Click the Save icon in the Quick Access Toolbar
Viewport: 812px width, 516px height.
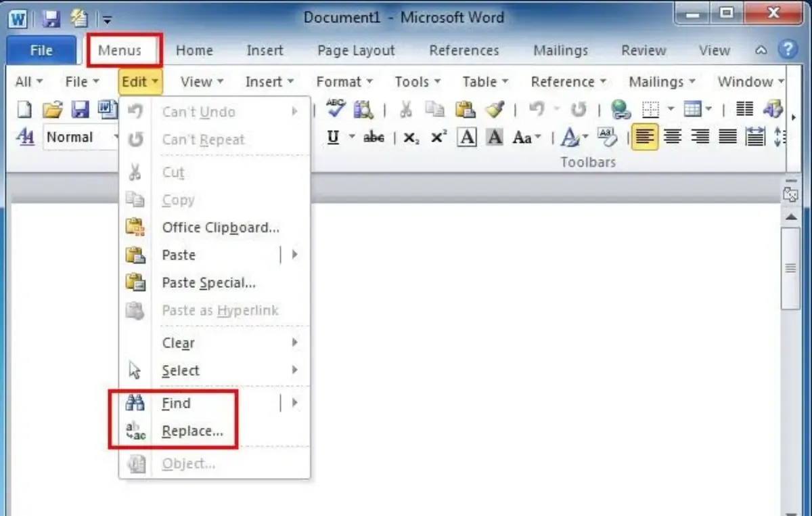tap(52, 18)
